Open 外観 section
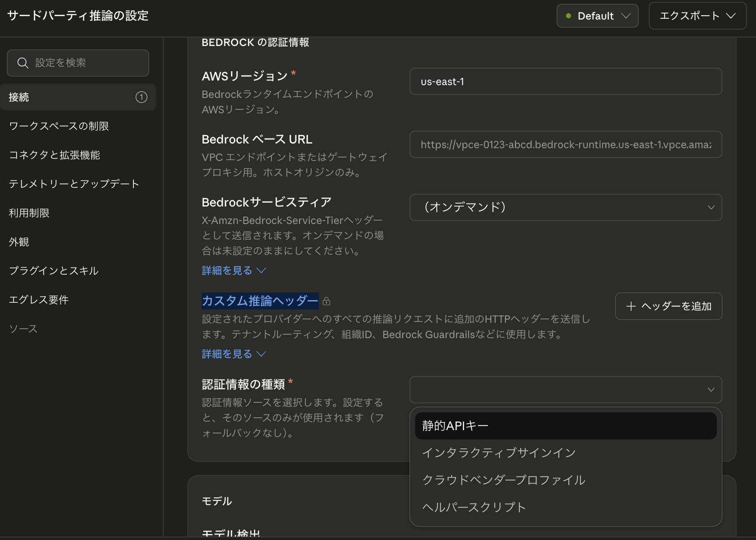Screen dimensions: 756x540 click(78, 242)
